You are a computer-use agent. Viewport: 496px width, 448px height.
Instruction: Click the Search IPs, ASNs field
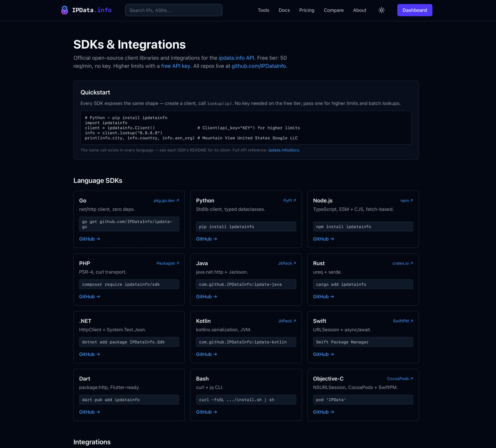click(174, 10)
